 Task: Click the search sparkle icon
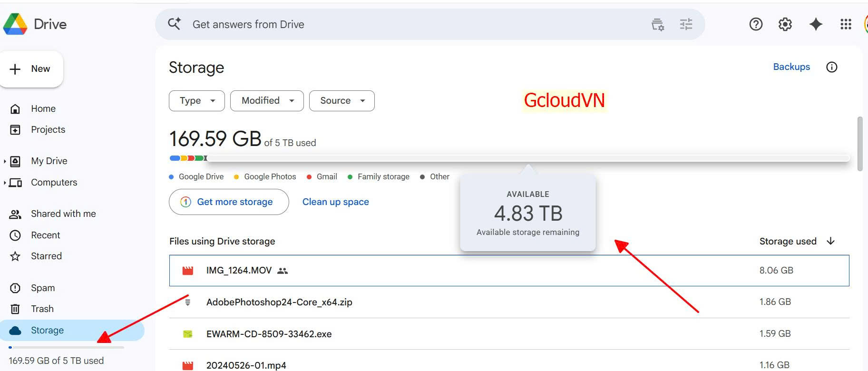pyautogui.click(x=175, y=24)
